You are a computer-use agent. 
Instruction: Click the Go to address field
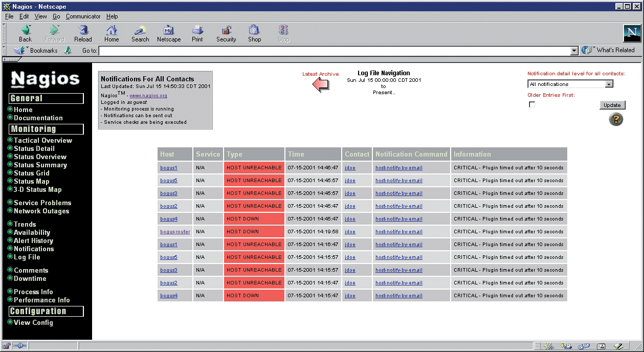pyautogui.click(x=335, y=51)
